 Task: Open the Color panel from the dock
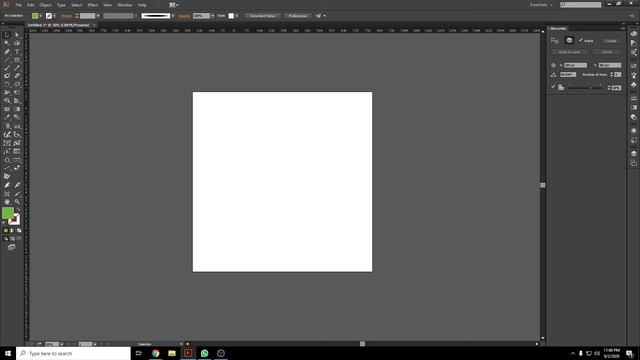[x=633, y=33]
